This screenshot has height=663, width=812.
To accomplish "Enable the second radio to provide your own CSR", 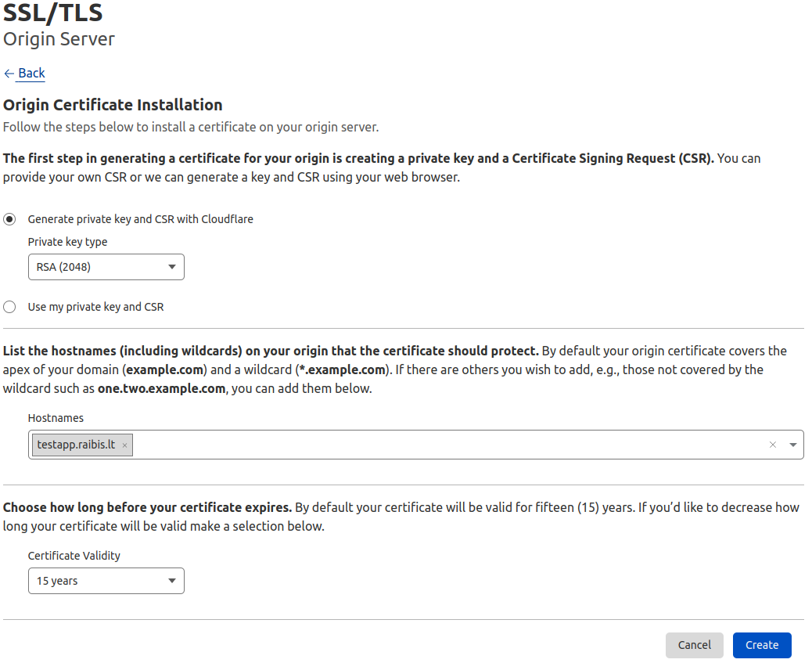I will pyautogui.click(x=9, y=307).
